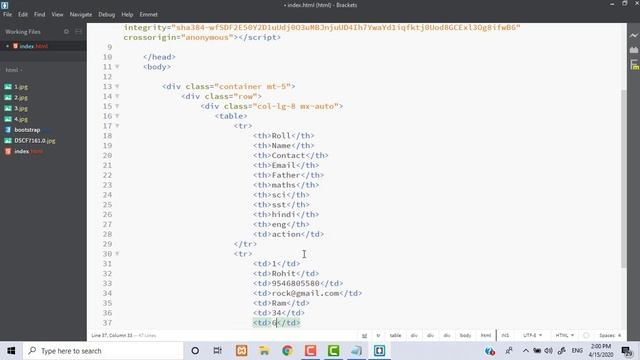Click the help shield tray icon
Viewport: 640px width, 360px height.
pyautogui.click(x=490, y=351)
